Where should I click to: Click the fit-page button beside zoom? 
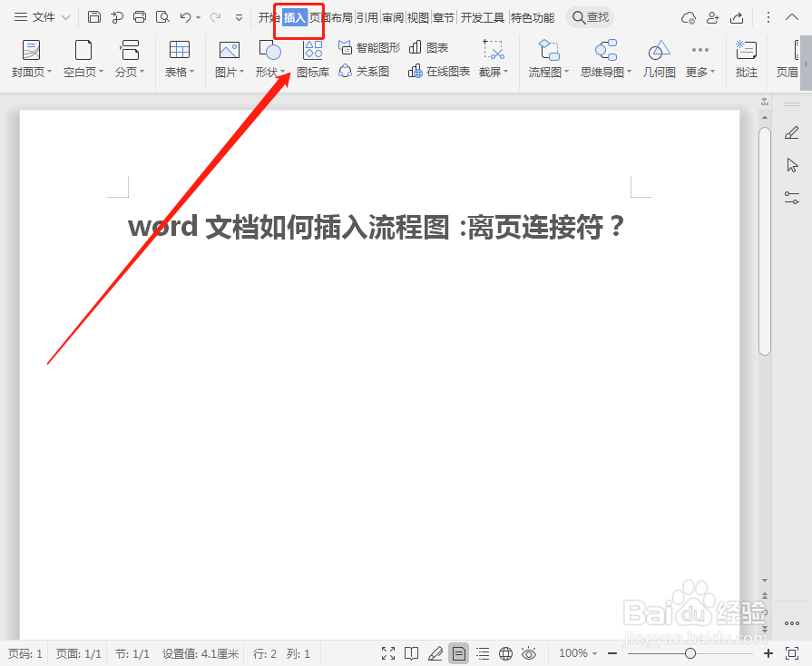click(792, 653)
